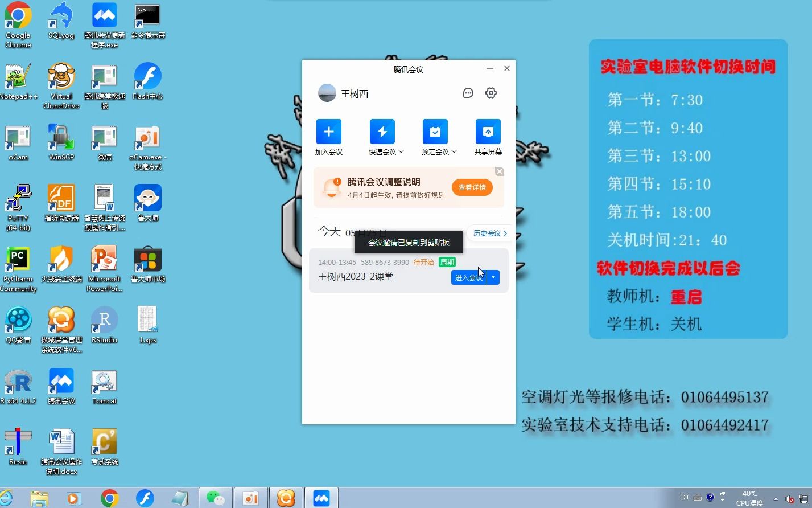Select the PuTTY (64-bit) desktop icon
812x508 pixels.
pos(18,208)
